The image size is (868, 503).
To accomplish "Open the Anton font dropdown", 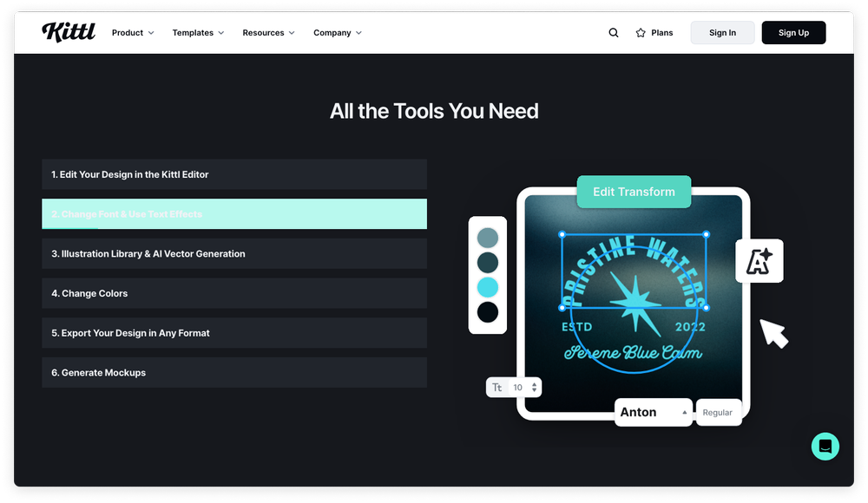I will pyautogui.click(x=653, y=412).
